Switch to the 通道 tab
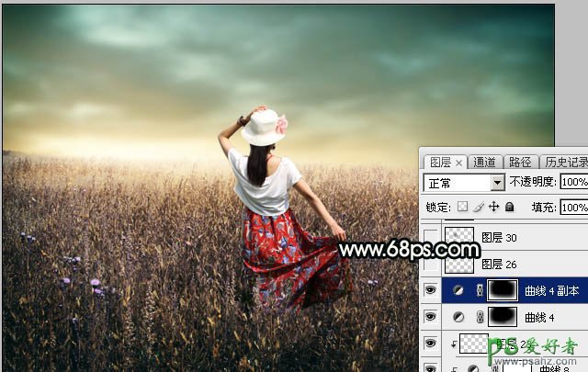Viewport: 588px width, 372px height. point(484,162)
